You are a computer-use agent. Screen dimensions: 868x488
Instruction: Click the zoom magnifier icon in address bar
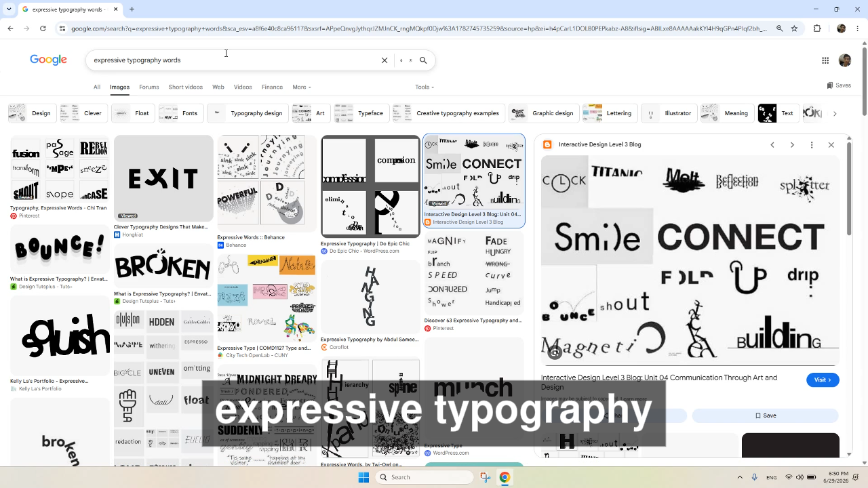tap(780, 28)
